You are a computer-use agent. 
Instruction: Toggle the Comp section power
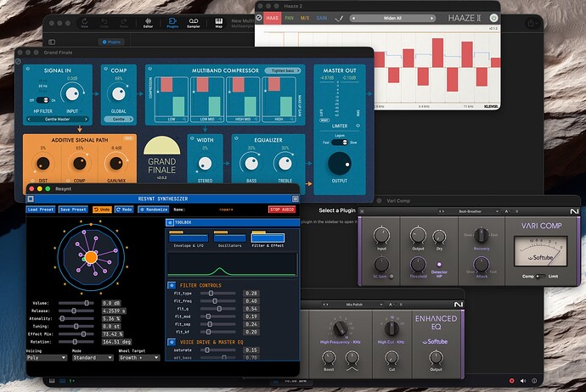pos(106,69)
